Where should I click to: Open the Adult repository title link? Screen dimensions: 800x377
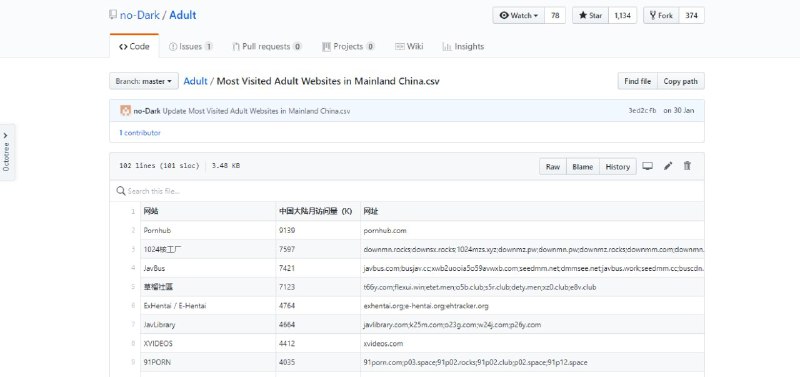pos(183,15)
